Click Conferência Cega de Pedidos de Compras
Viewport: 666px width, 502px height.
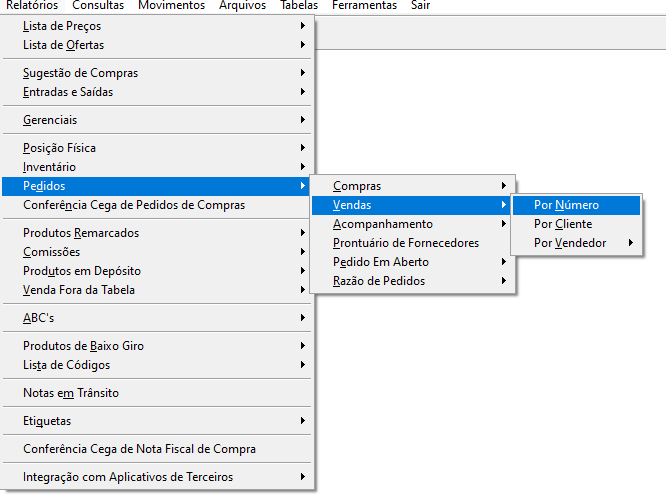coord(157,205)
